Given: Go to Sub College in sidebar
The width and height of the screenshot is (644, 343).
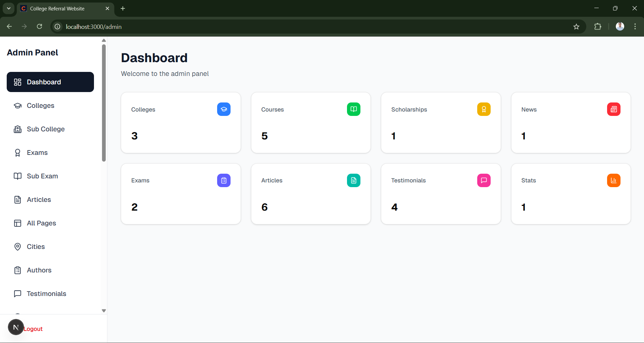Looking at the screenshot, I should [x=46, y=129].
